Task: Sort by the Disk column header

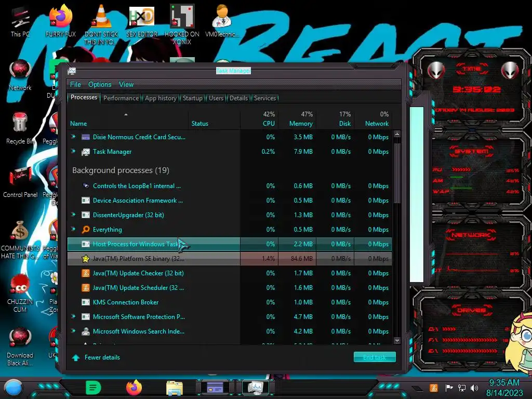Action: click(335, 119)
